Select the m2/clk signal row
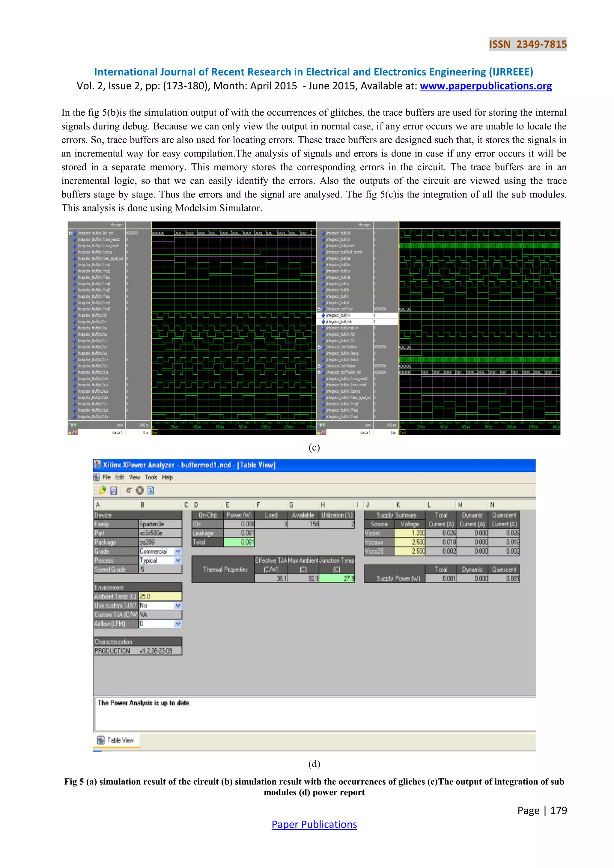Screen dimensions: 614x868 [x=97, y=315]
